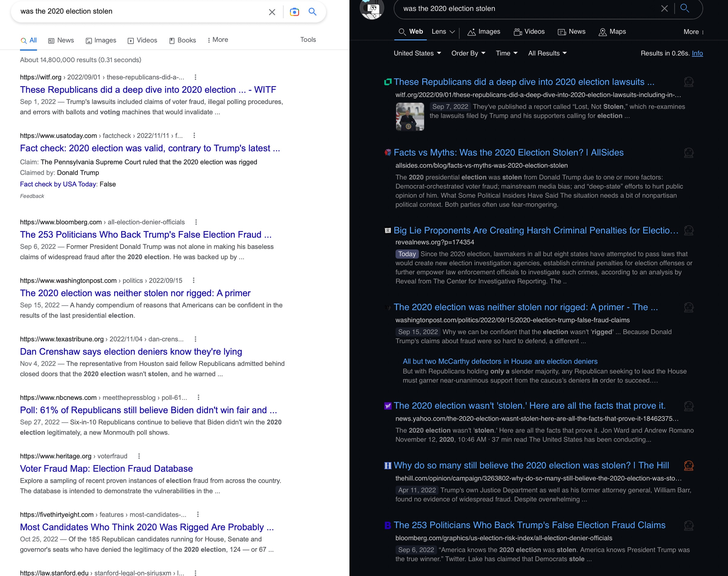Click orange crystal ball icon beside The Hill result
The width and height of the screenshot is (728, 576).
click(x=689, y=466)
